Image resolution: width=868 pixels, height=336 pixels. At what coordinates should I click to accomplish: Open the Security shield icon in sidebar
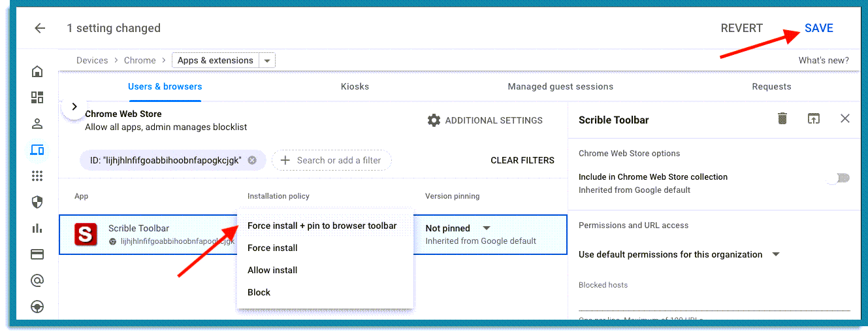pos(37,202)
